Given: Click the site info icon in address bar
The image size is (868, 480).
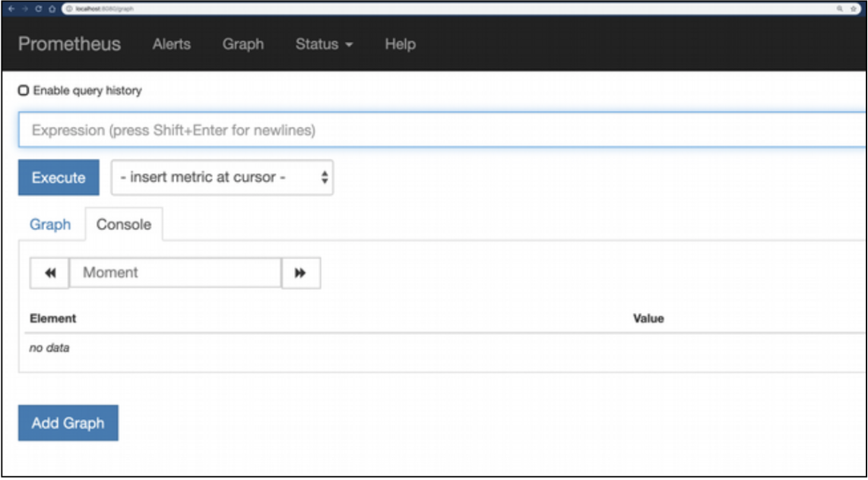Looking at the screenshot, I should [x=69, y=9].
